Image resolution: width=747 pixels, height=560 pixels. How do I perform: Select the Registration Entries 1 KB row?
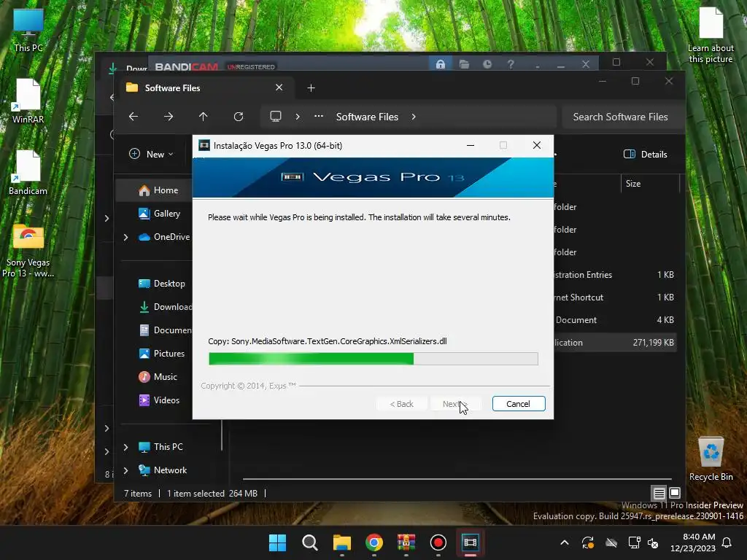point(616,275)
